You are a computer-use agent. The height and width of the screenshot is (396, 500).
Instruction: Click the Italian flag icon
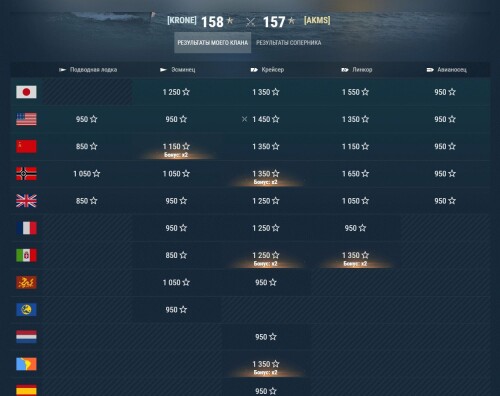[x=26, y=255]
